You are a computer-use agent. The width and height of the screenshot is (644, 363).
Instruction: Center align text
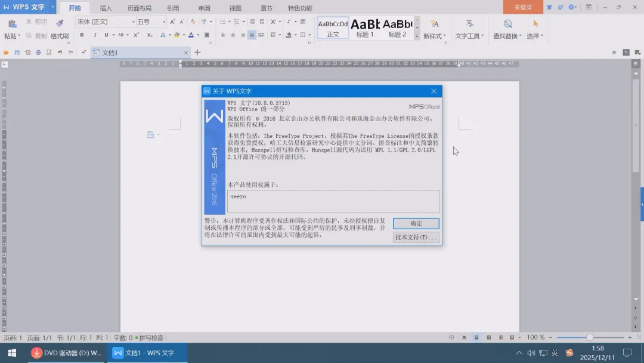click(233, 35)
